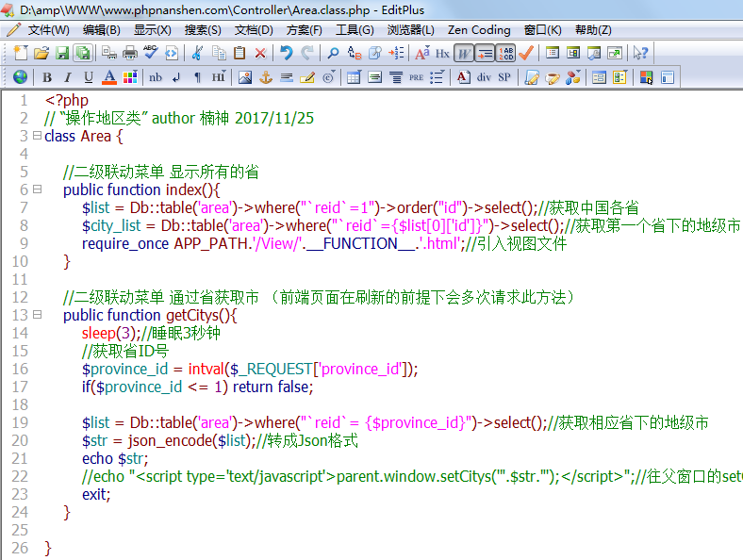The width and height of the screenshot is (743, 560).
Task: Insert line break tag icon
Action: click(176, 76)
